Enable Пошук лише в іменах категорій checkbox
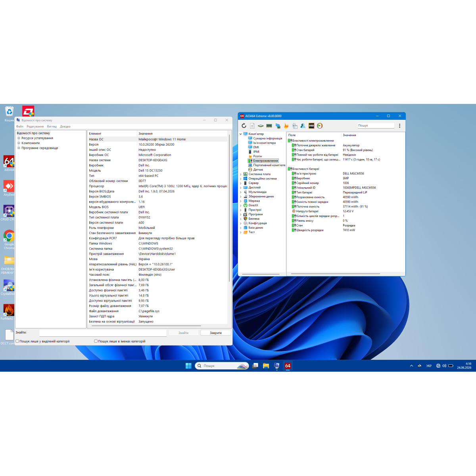 tap(96, 341)
